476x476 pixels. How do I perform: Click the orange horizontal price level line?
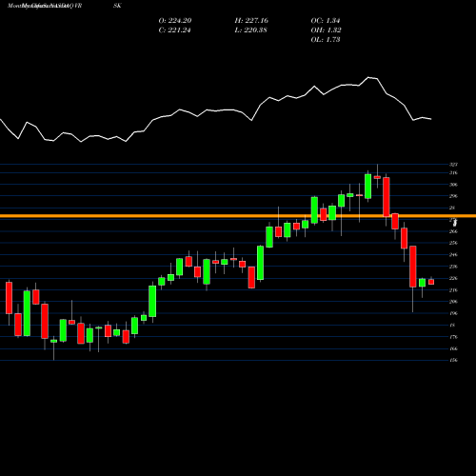tap(238, 216)
